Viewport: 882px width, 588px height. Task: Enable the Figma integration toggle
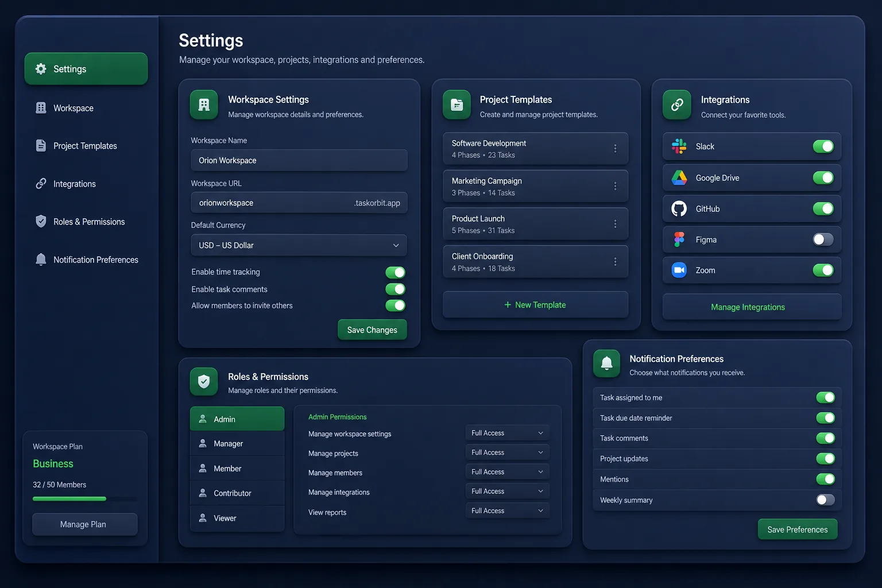[x=823, y=239]
